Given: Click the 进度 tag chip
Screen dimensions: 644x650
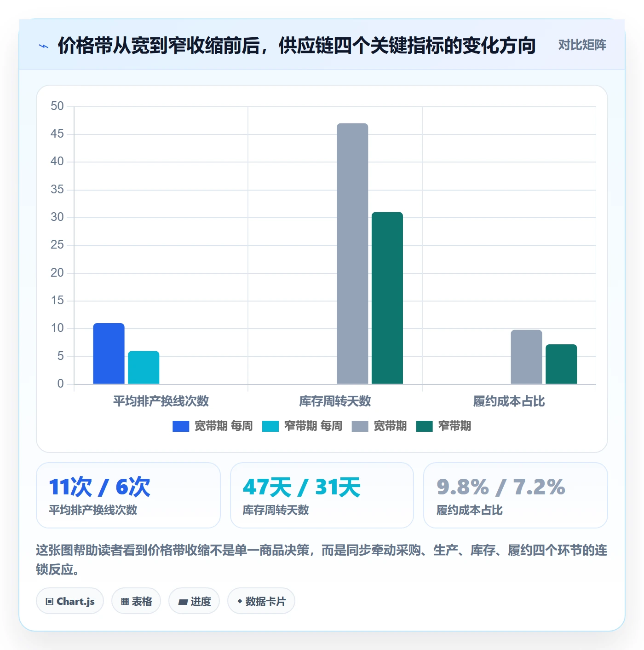Looking at the screenshot, I should (194, 601).
